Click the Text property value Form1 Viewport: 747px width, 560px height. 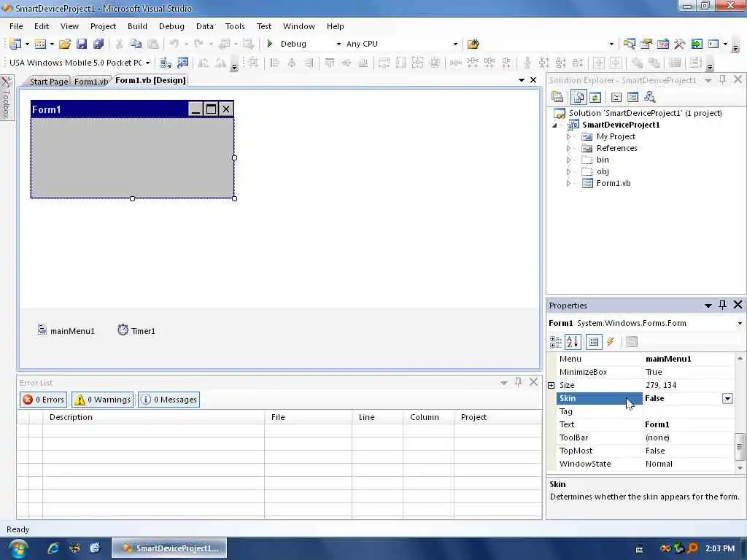click(x=688, y=424)
